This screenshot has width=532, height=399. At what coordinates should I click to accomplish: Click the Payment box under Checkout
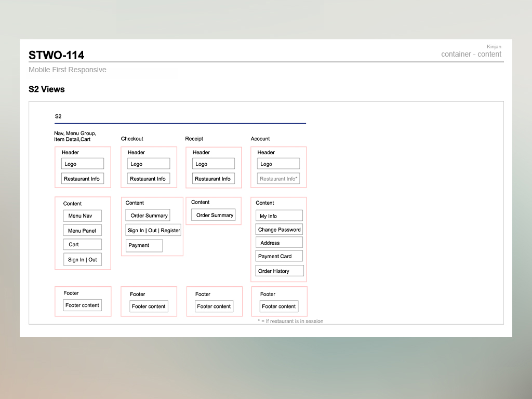(x=144, y=245)
